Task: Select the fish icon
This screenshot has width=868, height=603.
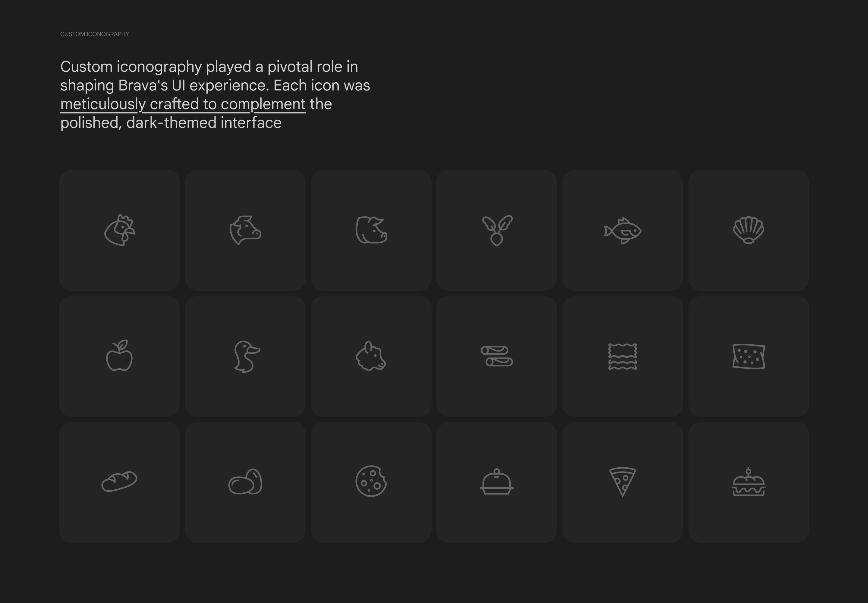Action: tap(622, 230)
